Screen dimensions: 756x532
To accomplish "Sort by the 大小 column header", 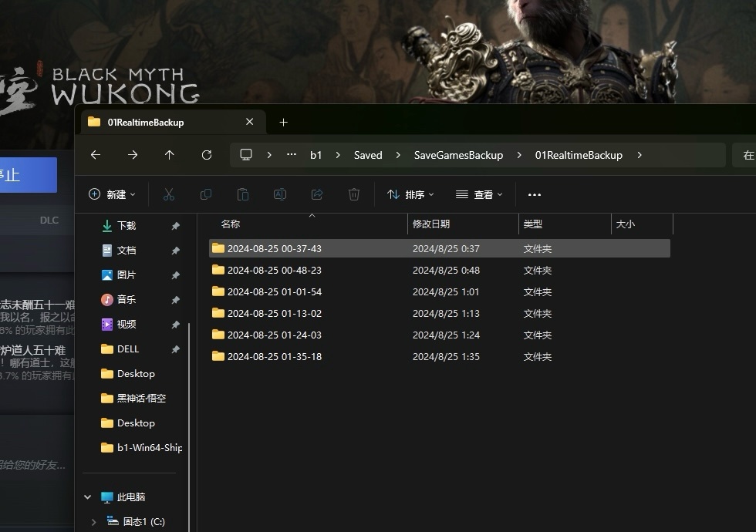I will pyautogui.click(x=642, y=224).
